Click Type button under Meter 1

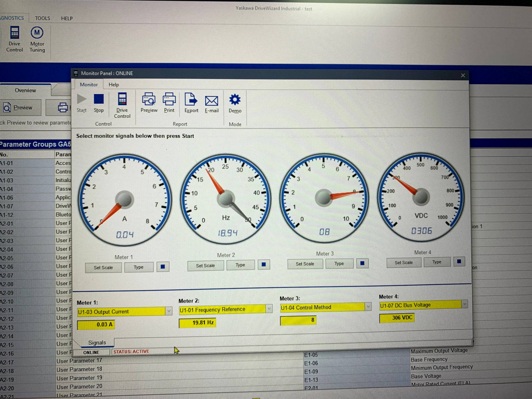(x=139, y=267)
